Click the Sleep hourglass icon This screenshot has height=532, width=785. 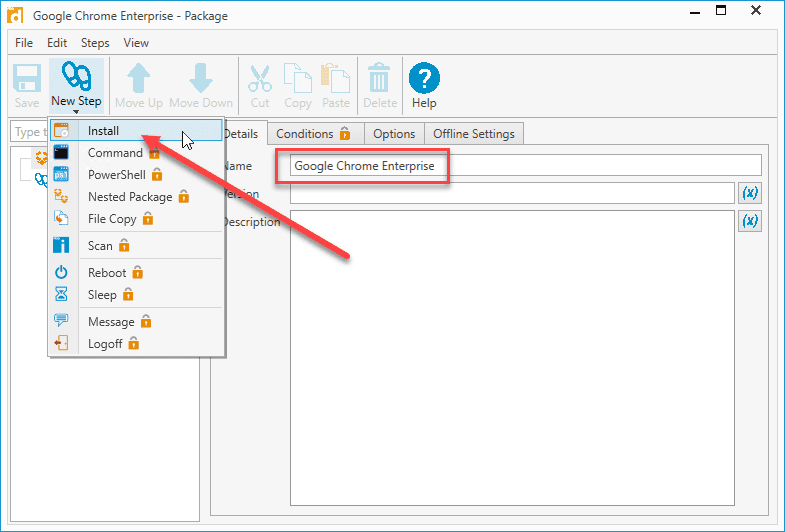click(x=61, y=294)
